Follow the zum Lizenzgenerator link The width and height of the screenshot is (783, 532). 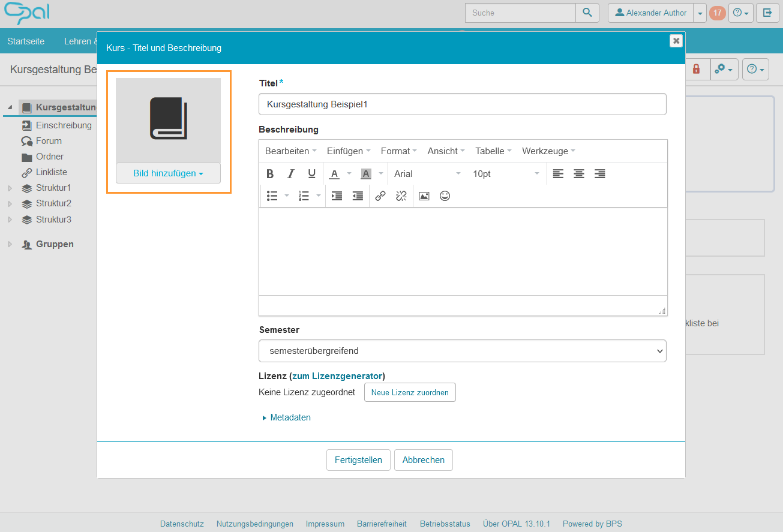(337, 376)
